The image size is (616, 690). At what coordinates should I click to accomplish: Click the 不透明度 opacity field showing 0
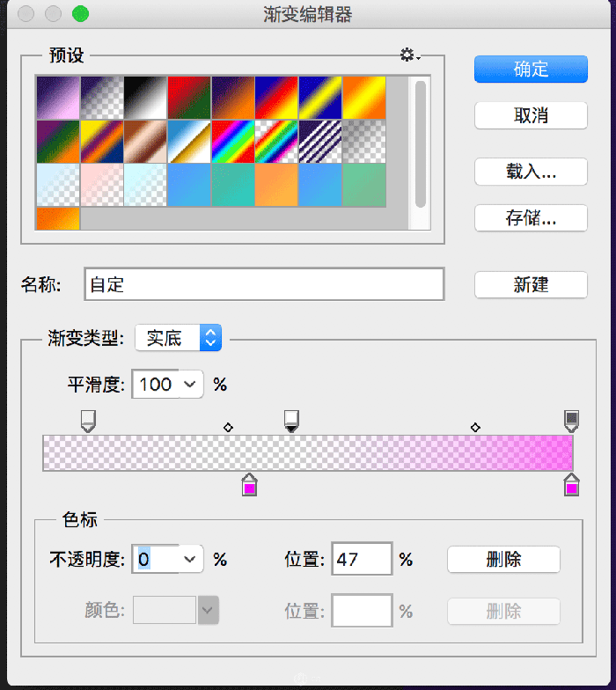155,559
